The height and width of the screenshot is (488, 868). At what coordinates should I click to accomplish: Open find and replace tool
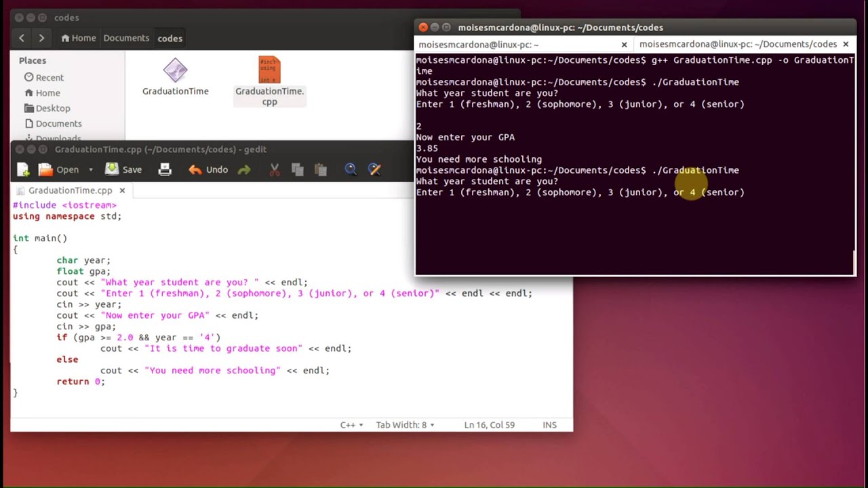pyautogui.click(x=374, y=169)
